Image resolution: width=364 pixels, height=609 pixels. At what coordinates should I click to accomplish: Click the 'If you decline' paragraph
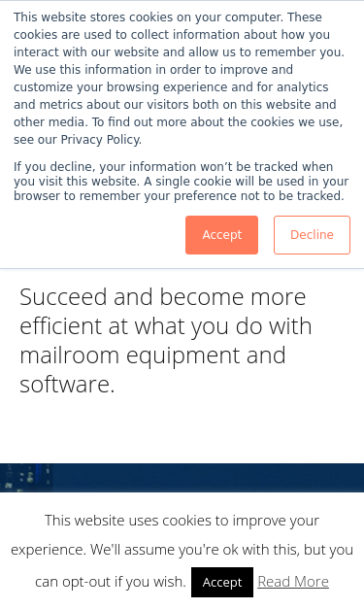[x=182, y=181]
